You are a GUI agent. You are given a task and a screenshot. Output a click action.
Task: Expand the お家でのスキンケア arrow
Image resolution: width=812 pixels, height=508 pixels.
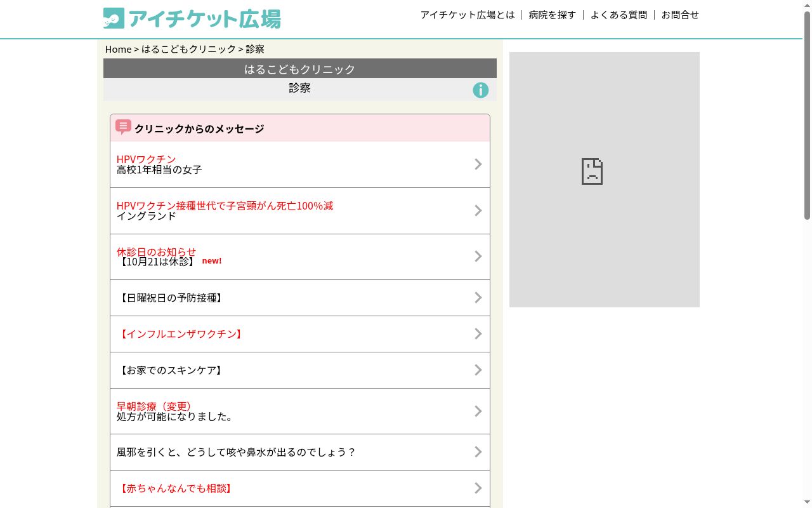[478, 370]
